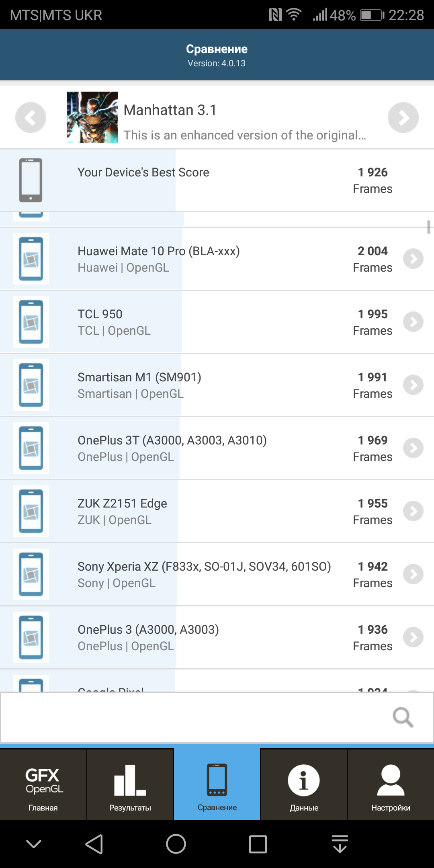Go to previous benchmark test arrow

[x=31, y=117]
